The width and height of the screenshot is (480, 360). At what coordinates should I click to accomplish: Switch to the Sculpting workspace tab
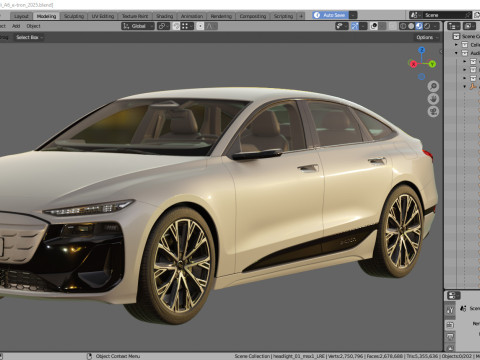[x=74, y=16]
